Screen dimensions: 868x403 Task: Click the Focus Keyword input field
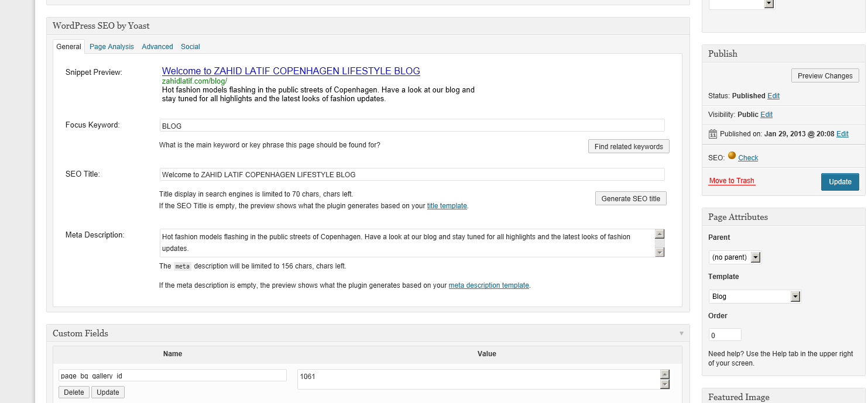point(412,126)
